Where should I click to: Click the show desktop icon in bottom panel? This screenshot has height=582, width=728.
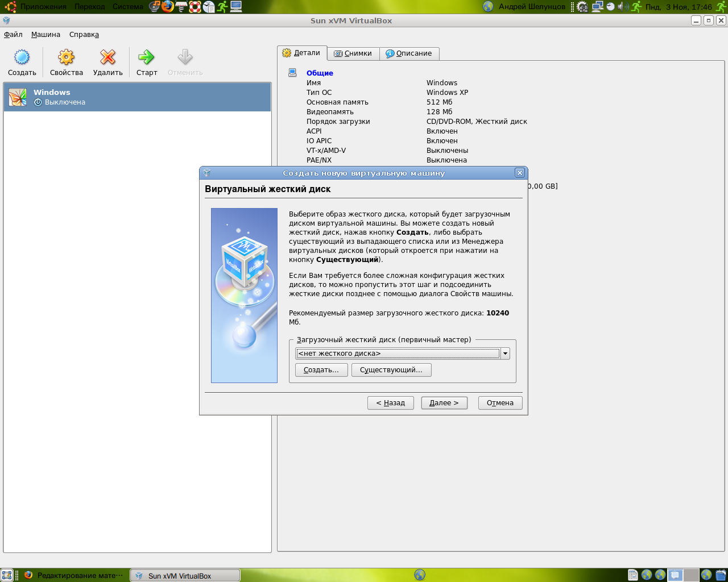(7, 575)
